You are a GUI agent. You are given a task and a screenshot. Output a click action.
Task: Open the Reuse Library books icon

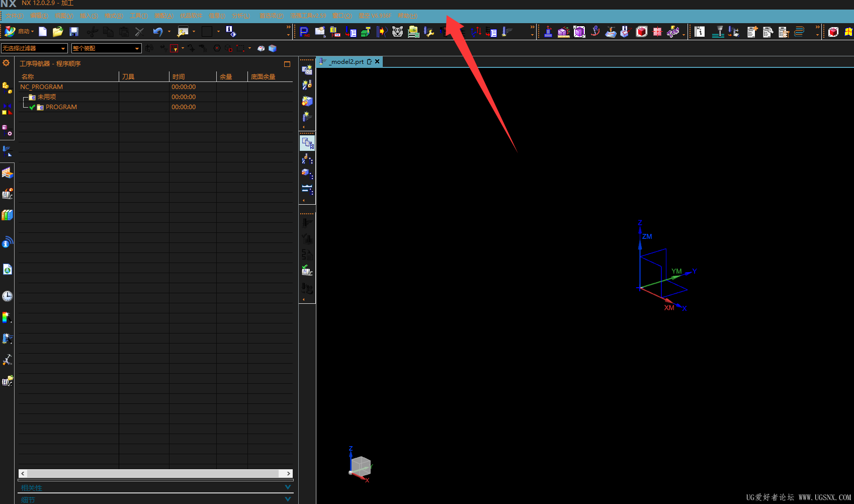7,215
